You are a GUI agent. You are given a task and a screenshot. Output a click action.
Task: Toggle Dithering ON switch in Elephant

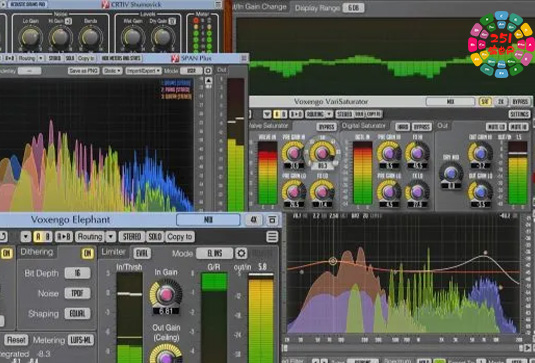[88, 253]
